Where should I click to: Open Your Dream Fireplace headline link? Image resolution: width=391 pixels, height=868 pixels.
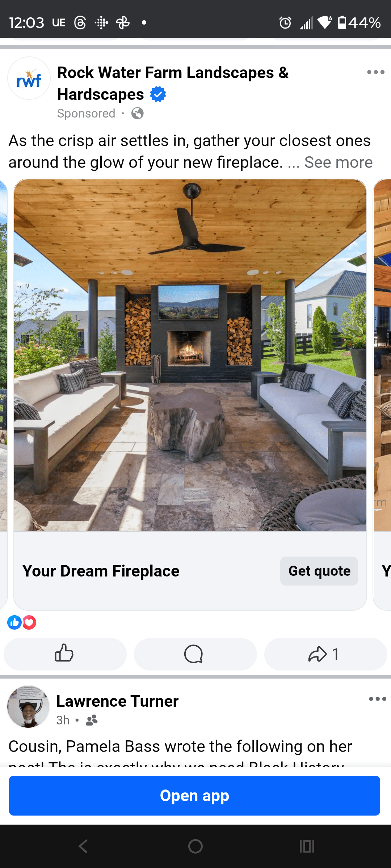(101, 571)
